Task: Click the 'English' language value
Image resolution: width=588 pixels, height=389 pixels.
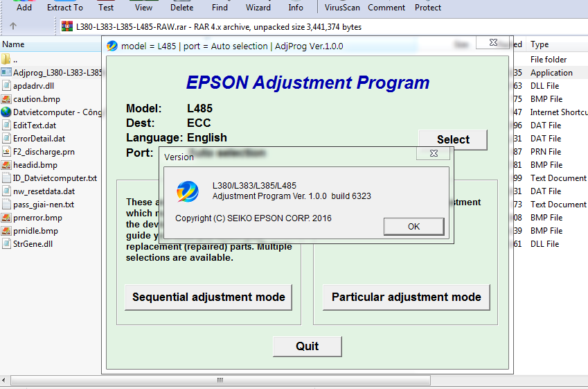Action: (207, 138)
